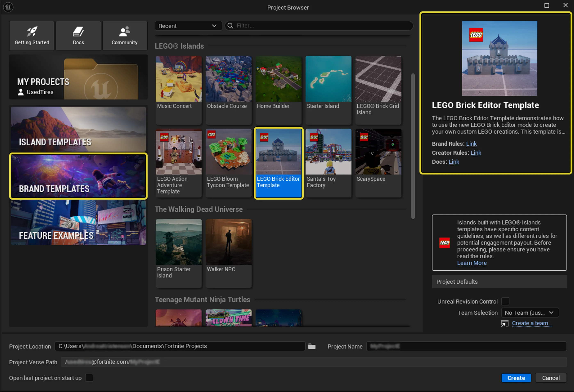Focus the Filter search field

point(319,26)
